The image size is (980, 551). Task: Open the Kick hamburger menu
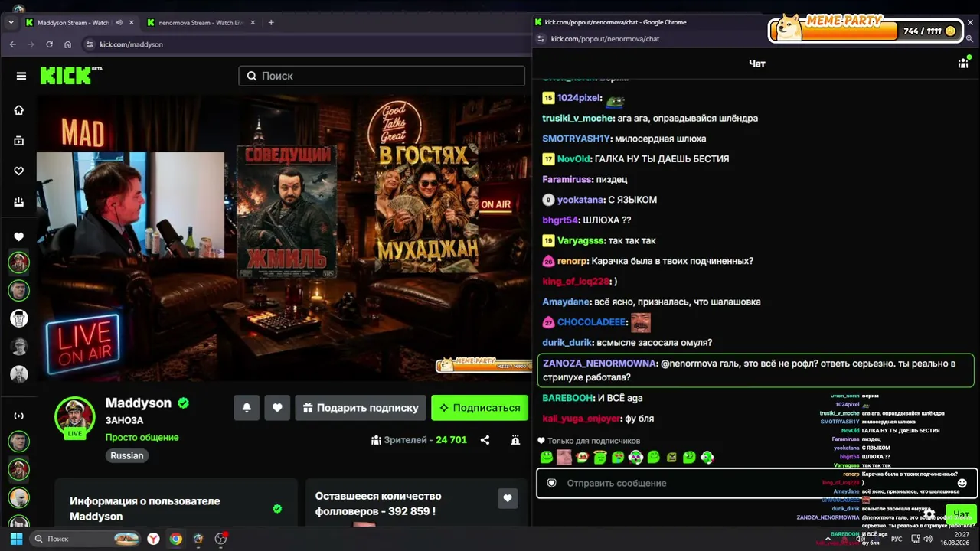tap(21, 76)
